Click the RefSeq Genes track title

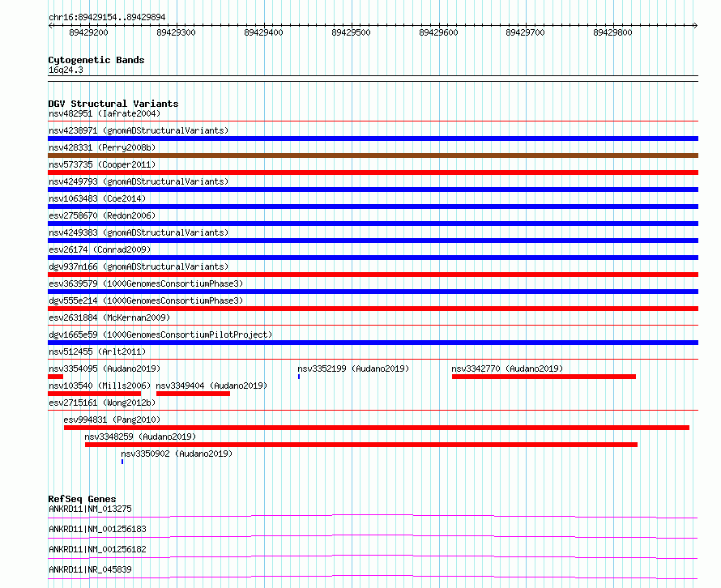click(x=82, y=499)
